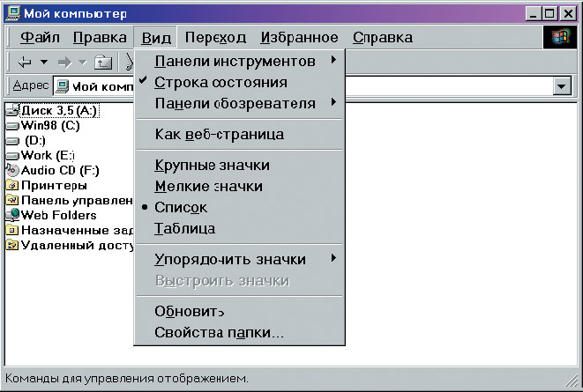Select the Диск 3,5 (A:) floppy icon

tap(12, 110)
